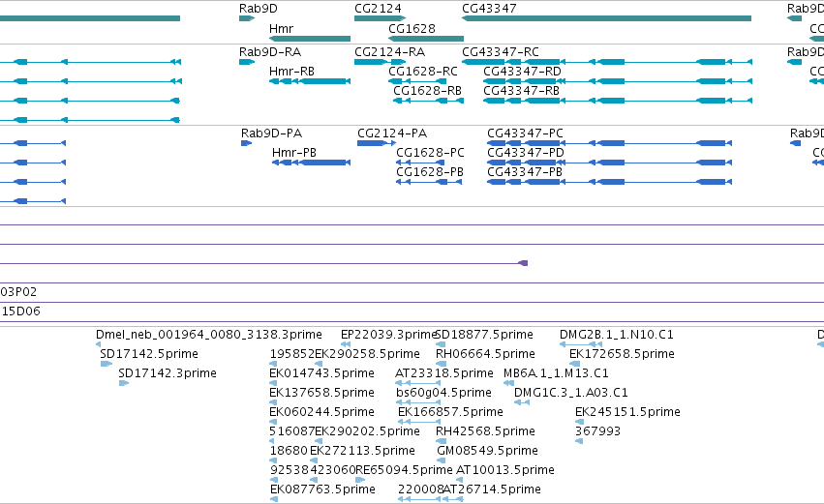
Task: Open the Rab9D-RA transcript label
Action: 270,52
